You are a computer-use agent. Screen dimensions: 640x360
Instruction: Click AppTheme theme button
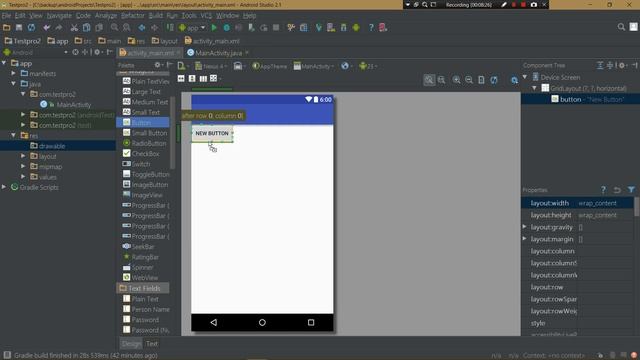(x=269, y=66)
